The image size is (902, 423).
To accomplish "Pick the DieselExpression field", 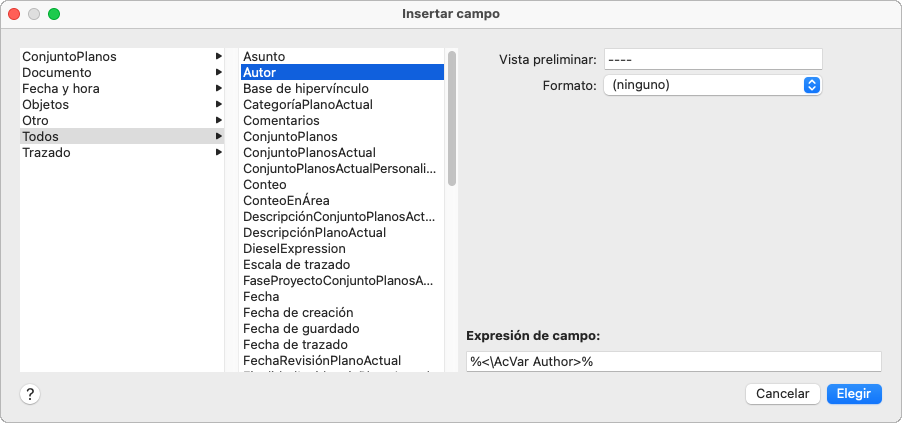I will click(294, 248).
